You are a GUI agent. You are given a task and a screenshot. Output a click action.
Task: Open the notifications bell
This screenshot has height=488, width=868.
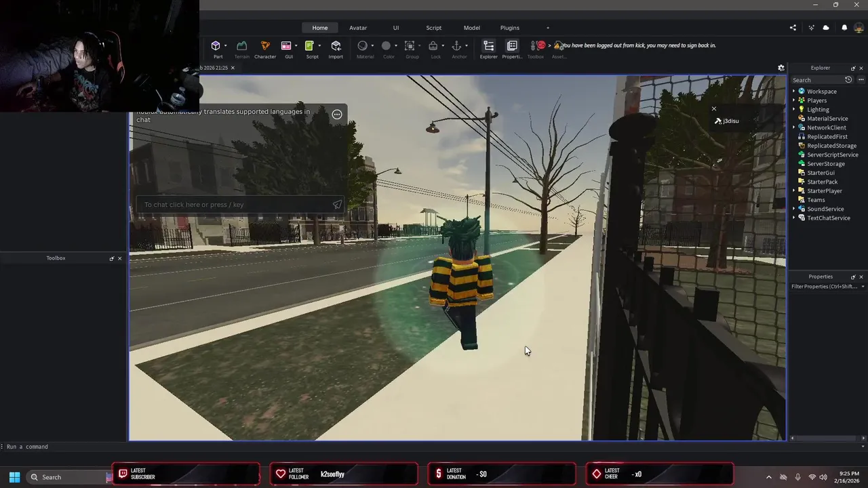coord(844,28)
